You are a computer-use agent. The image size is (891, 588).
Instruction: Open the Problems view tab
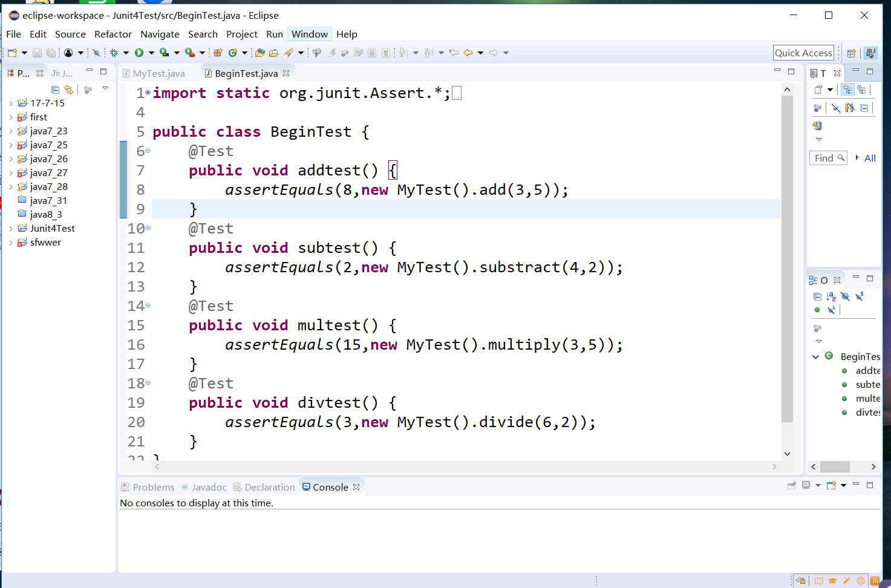coord(153,488)
